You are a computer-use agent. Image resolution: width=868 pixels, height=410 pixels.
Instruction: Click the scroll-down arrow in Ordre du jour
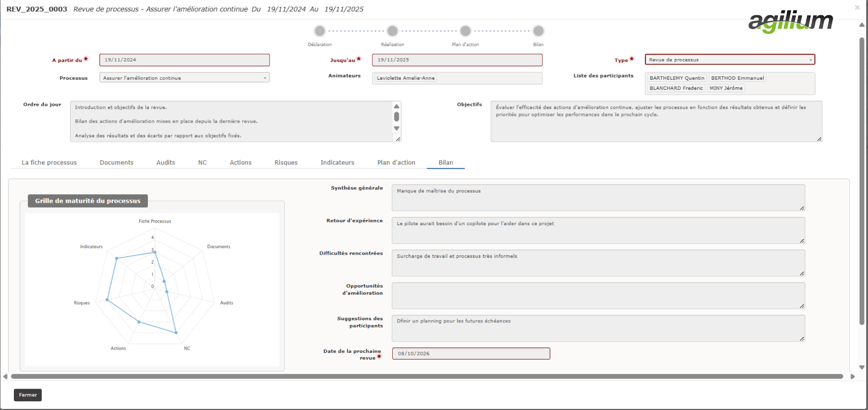point(396,128)
